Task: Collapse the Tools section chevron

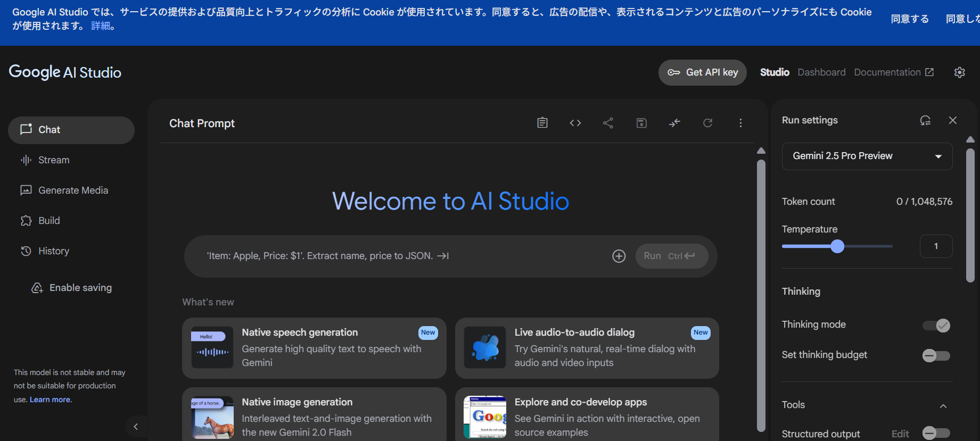Action: point(943,406)
